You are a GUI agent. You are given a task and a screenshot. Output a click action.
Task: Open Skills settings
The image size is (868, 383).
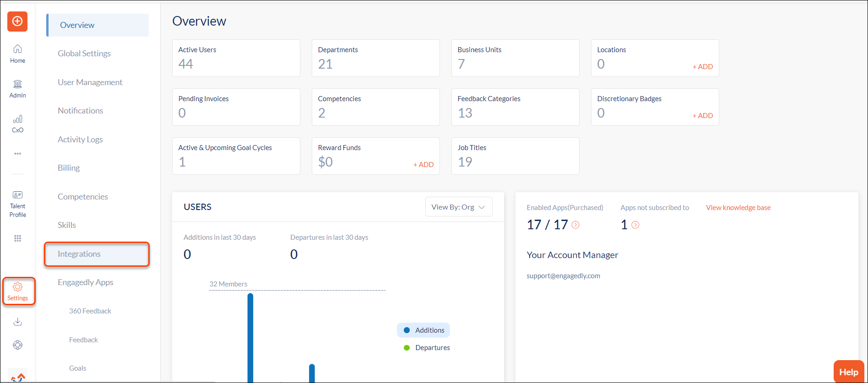[x=67, y=225]
